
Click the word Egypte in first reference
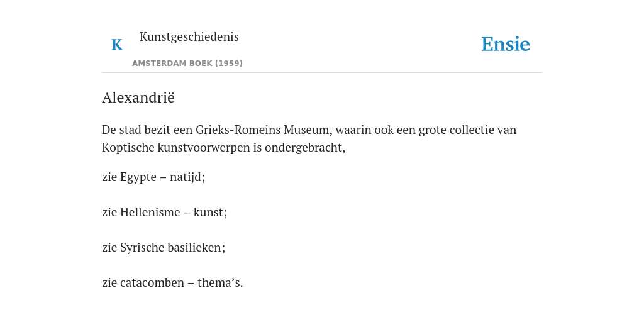point(138,177)
